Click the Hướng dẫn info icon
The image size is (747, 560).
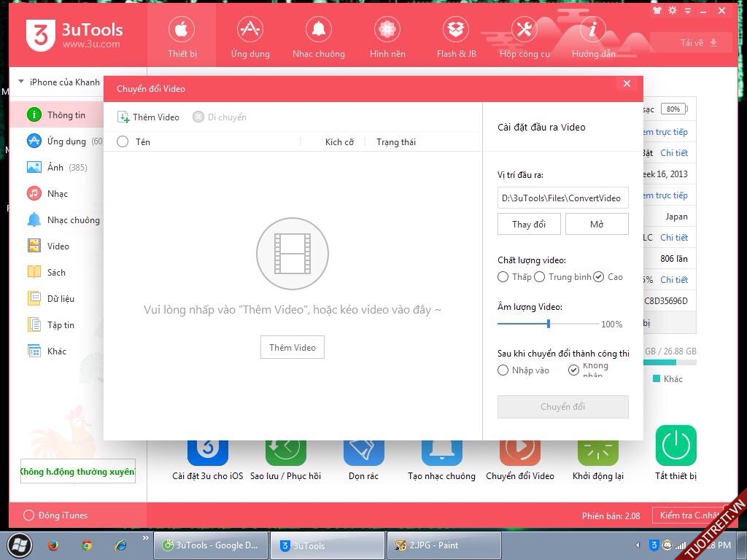pyautogui.click(x=593, y=30)
